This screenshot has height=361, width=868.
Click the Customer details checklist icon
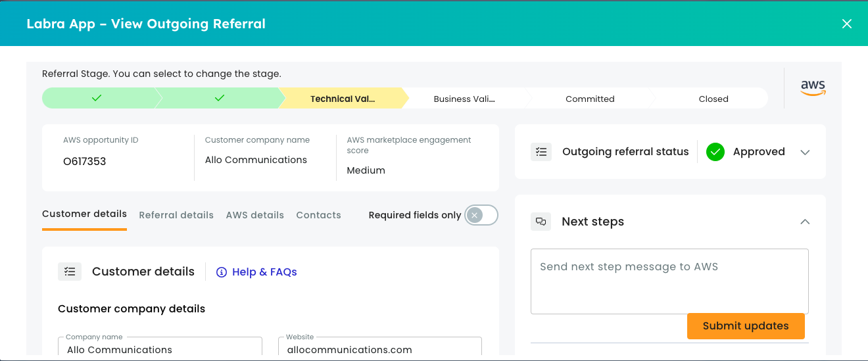(70, 272)
